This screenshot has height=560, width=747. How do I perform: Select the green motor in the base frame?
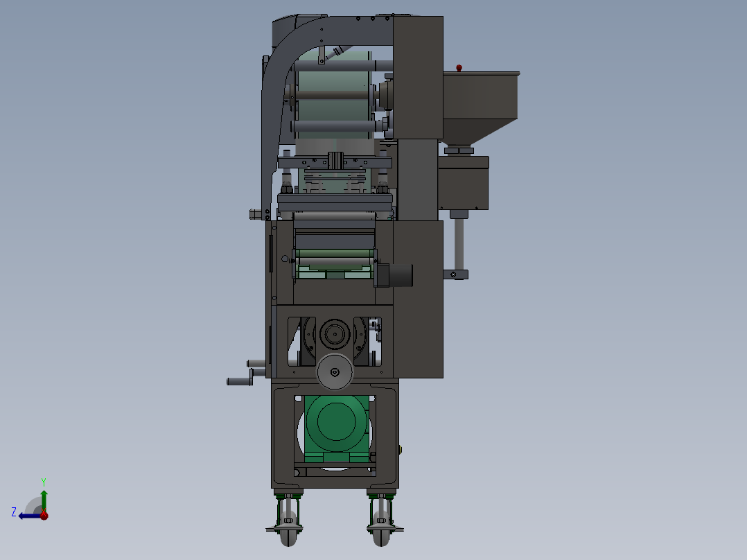[337, 428]
